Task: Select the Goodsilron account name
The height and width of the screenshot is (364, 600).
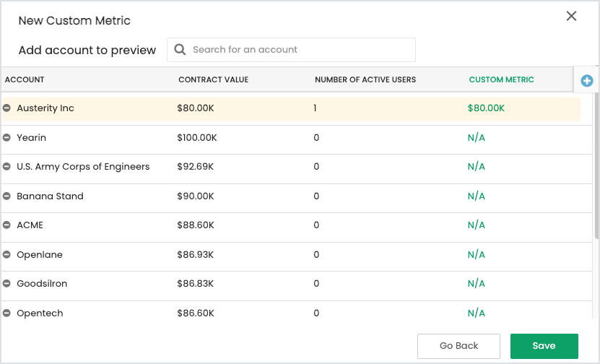Action: pyautogui.click(x=42, y=284)
